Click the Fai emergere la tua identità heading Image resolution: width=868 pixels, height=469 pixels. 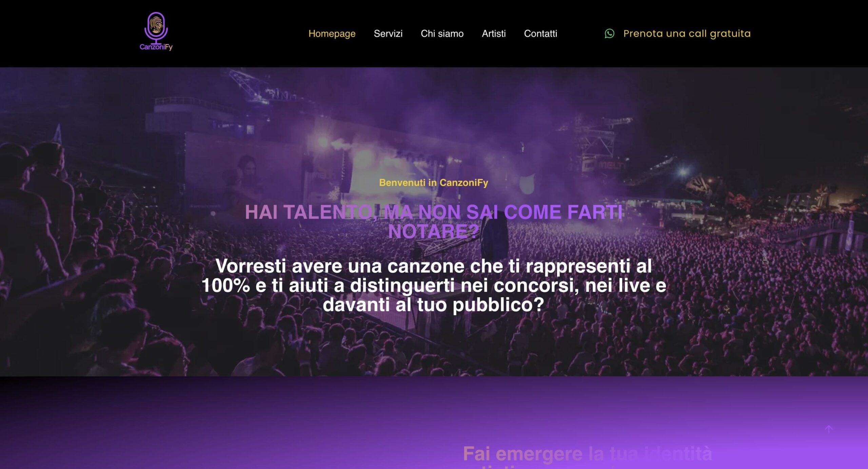(587, 454)
